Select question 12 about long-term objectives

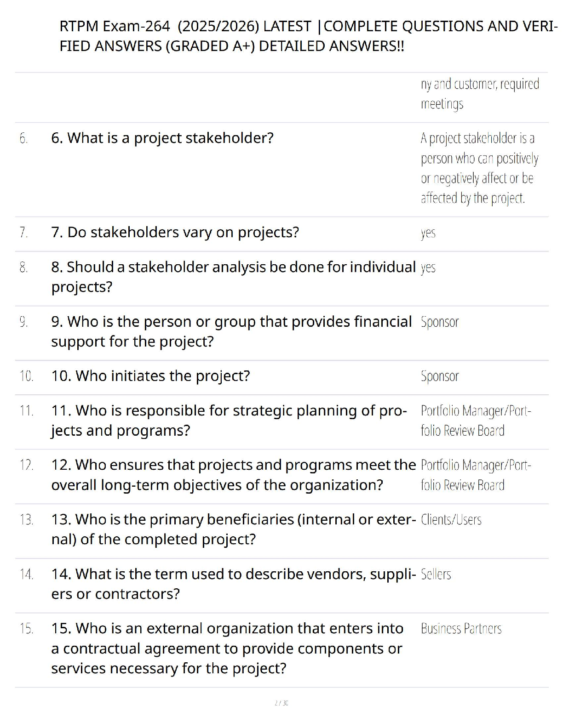click(x=233, y=475)
